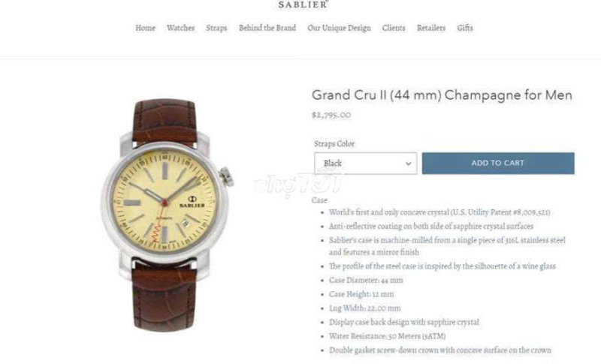Go to the Watches page
Image resolution: width=601 pixels, height=364 pixels.
tap(180, 28)
